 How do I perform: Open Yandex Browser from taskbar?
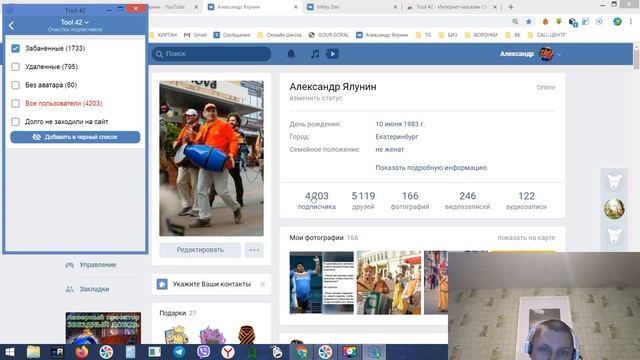tap(228, 352)
